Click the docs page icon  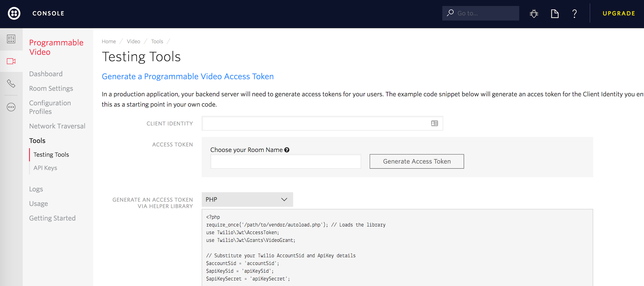pos(555,13)
